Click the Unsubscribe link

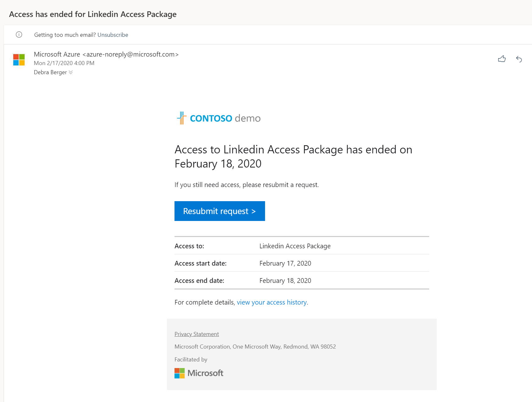113,35
